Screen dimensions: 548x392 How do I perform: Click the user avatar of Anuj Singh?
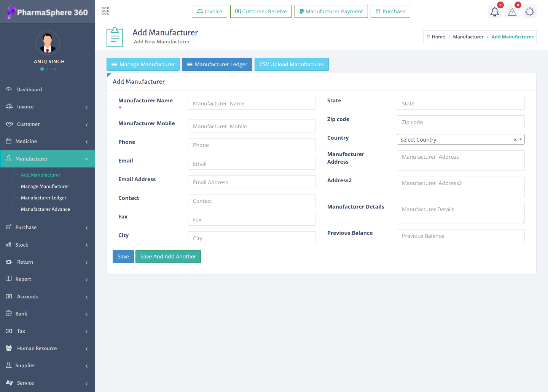pyautogui.click(x=48, y=43)
